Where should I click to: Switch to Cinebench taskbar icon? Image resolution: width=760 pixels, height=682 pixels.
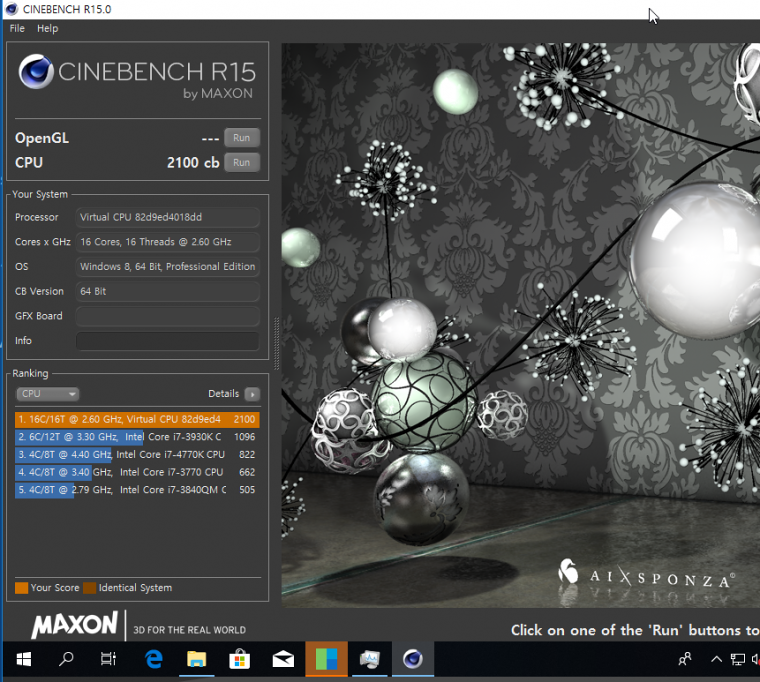[x=413, y=659]
